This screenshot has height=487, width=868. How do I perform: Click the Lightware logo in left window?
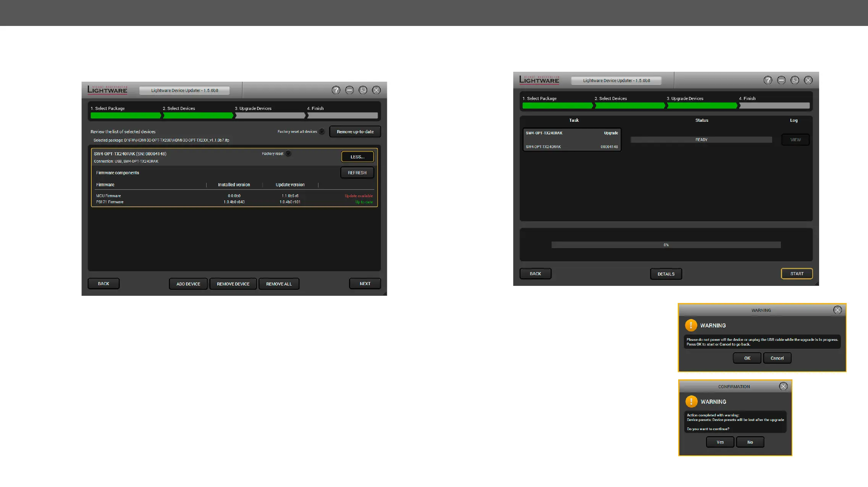coord(107,90)
